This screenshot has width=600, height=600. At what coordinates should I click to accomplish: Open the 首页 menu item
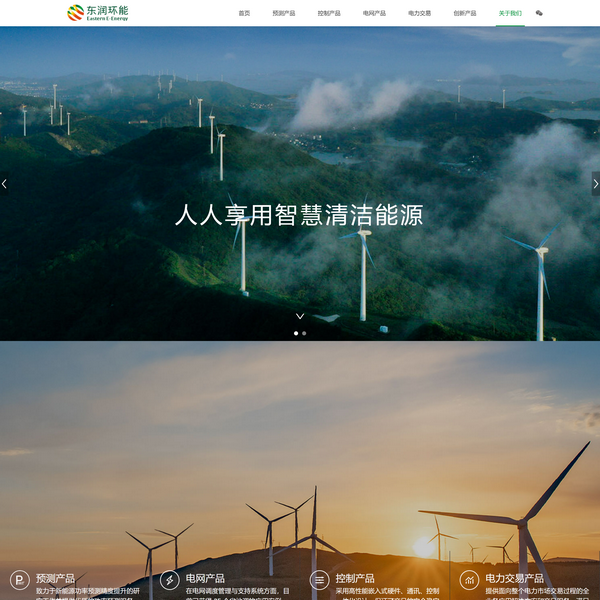click(x=244, y=13)
